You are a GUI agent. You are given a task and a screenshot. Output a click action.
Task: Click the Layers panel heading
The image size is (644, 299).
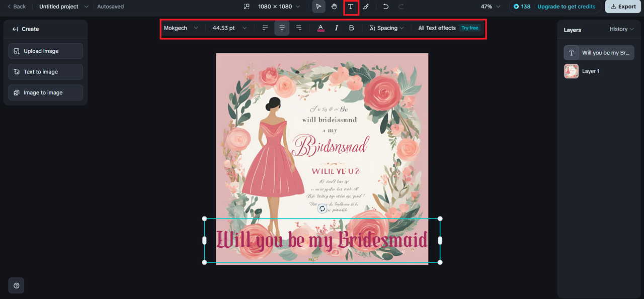(572, 30)
